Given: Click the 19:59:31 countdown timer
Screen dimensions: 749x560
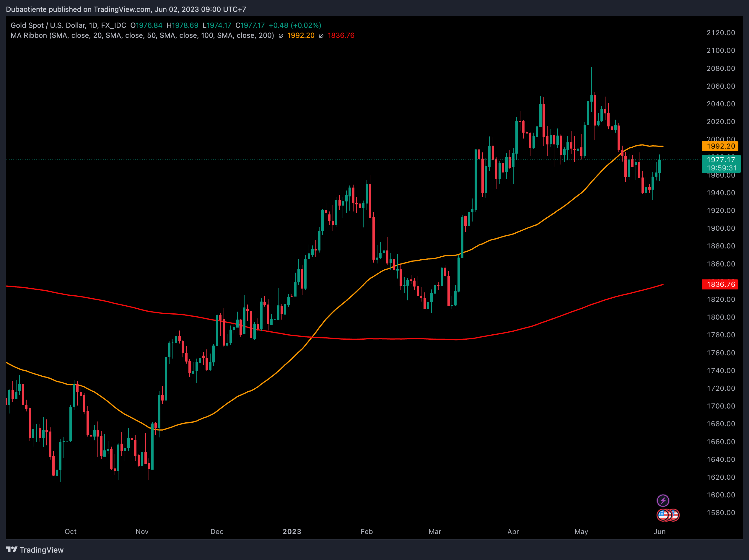Looking at the screenshot, I should click(x=722, y=168).
